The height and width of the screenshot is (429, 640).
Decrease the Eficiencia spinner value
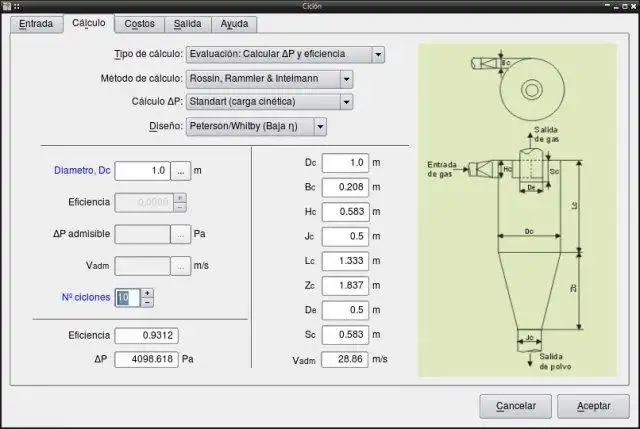180,207
